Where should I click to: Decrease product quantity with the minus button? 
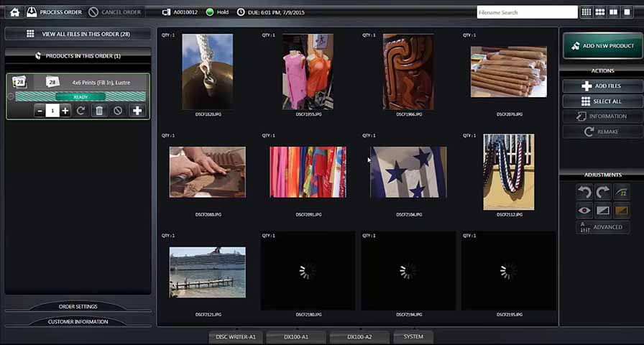pyautogui.click(x=40, y=111)
